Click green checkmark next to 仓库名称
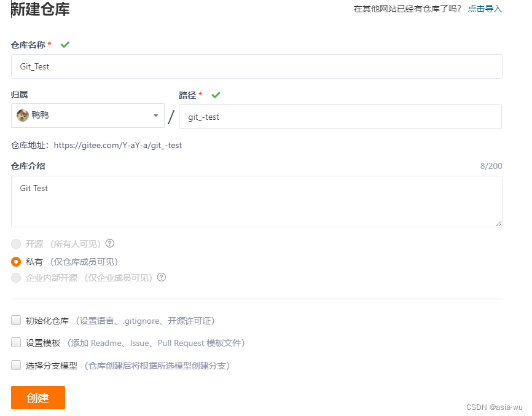532x416 pixels. (x=65, y=44)
